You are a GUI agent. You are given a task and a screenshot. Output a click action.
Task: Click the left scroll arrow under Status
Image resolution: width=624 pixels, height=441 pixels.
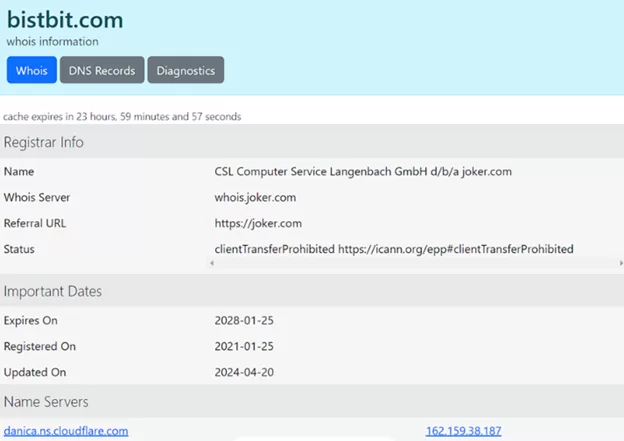click(x=212, y=263)
